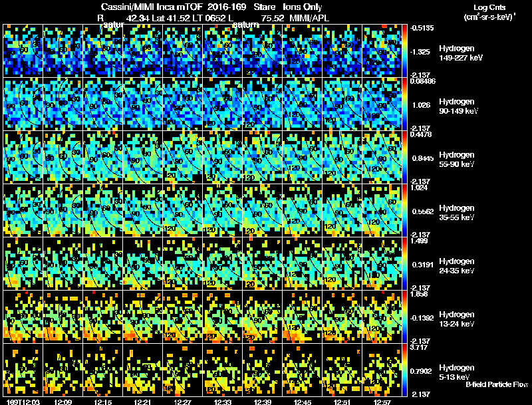Click the '12:57' time axis label
Viewport: 532px width, 405px height.
pos(382,402)
